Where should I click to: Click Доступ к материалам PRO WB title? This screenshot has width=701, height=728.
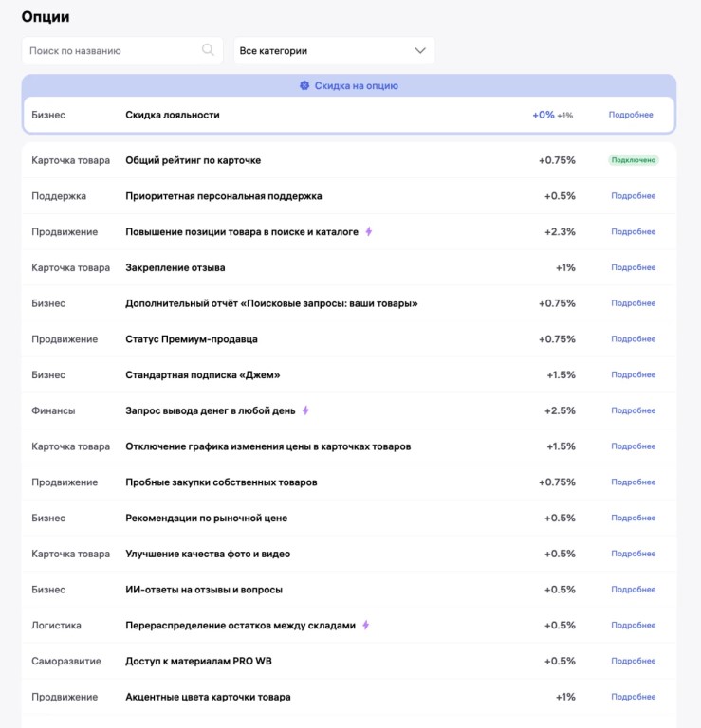pos(198,661)
